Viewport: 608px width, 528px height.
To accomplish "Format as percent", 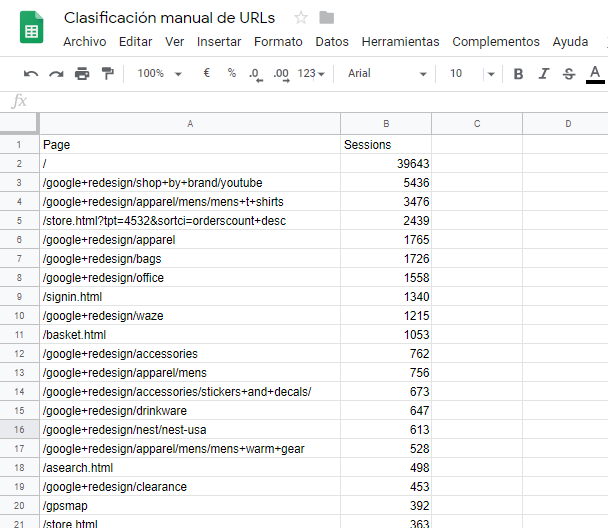I will coord(232,73).
